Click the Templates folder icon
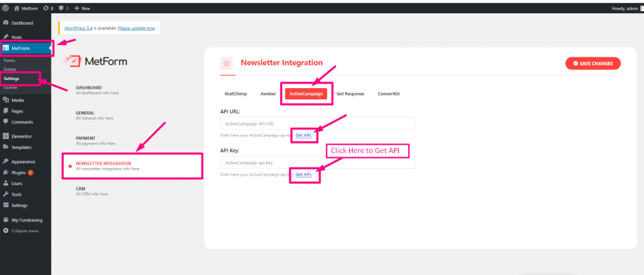644x275 pixels. [x=6, y=147]
